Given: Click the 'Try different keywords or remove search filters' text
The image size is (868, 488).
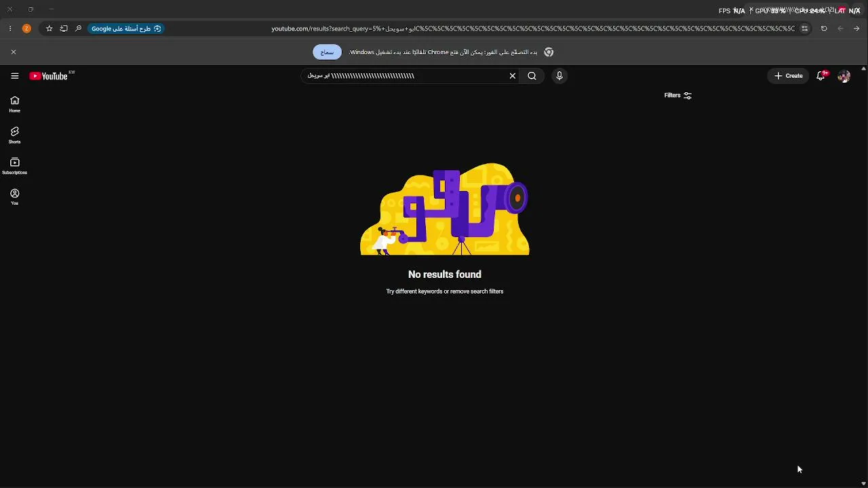Looking at the screenshot, I should point(445,291).
